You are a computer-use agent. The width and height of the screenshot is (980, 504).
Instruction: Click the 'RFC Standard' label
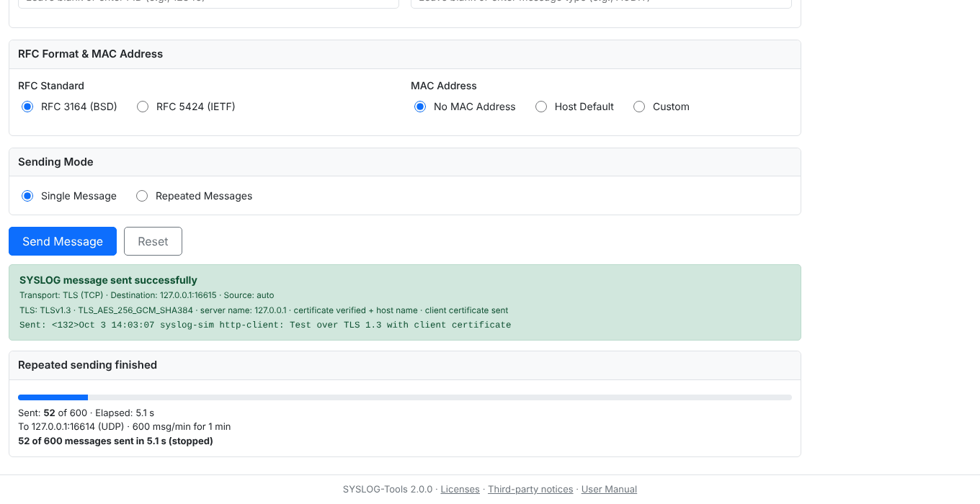click(x=51, y=86)
